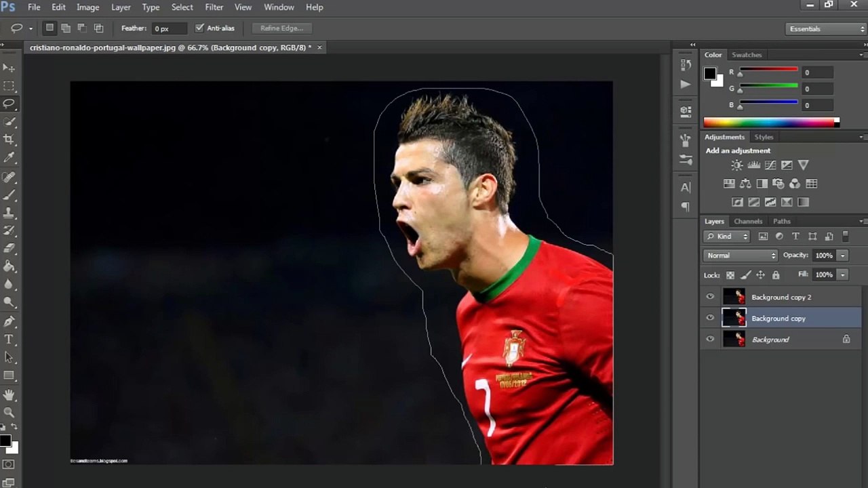Open the Lasso tool preset picker arrow
Image resolution: width=868 pixels, height=488 pixels.
tap(31, 28)
